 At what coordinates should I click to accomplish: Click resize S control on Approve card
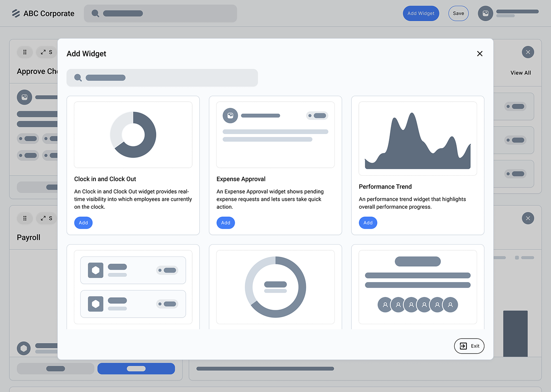[47, 52]
